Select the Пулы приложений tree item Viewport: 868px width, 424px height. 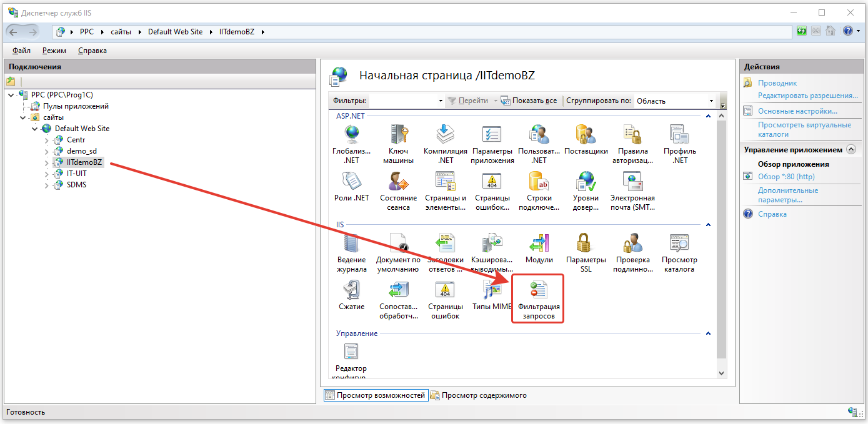tap(75, 106)
